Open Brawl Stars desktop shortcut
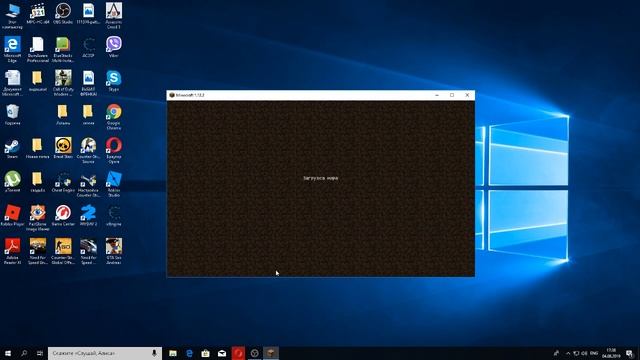 coord(63,149)
